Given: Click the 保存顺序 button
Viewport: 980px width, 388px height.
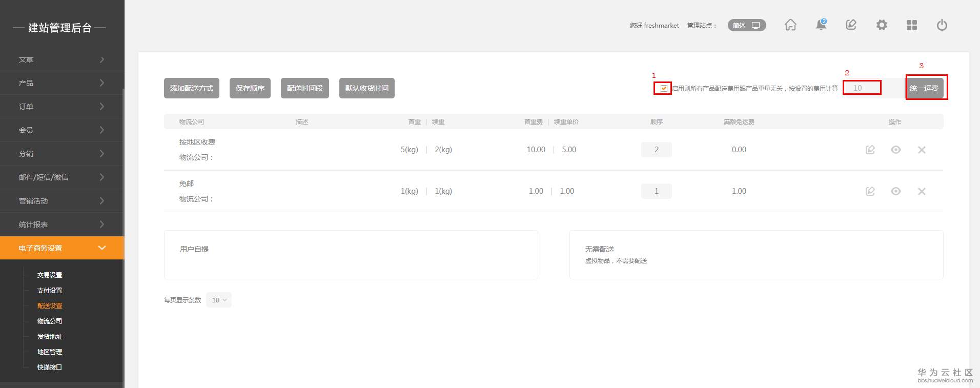Looking at the screenshot, I should 250,88.
